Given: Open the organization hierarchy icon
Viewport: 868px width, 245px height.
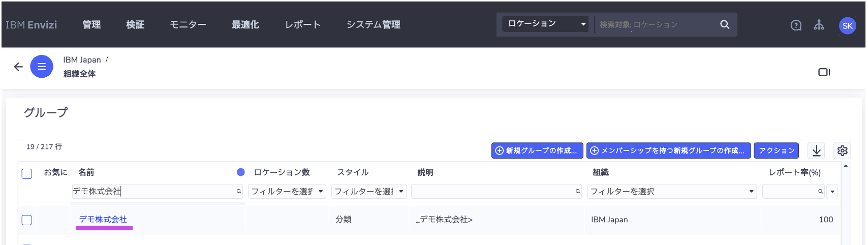Looking at the screenshot, I should pos(819,25).
